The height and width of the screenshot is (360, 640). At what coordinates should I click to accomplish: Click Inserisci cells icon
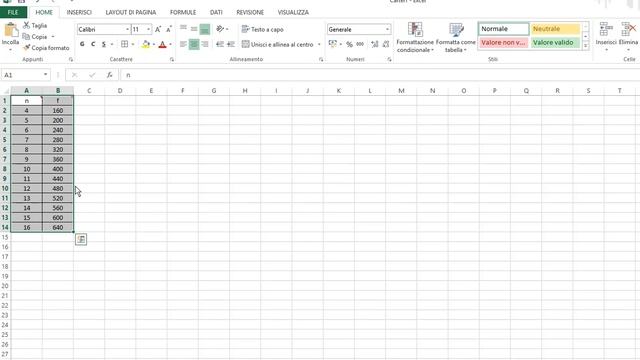coord(606,30)
